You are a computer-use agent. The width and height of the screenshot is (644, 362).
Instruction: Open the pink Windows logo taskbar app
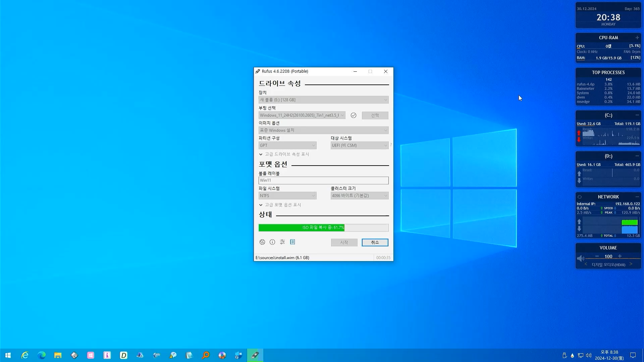91,355
